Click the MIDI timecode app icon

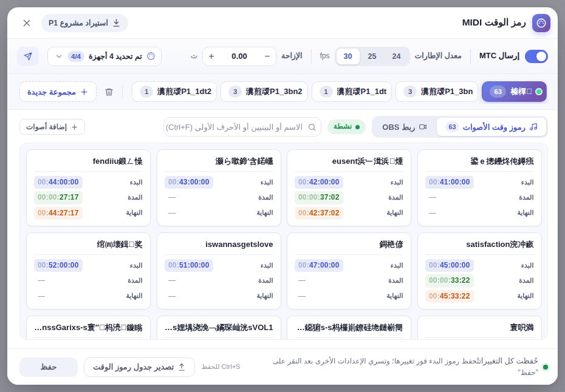point(541,23)
